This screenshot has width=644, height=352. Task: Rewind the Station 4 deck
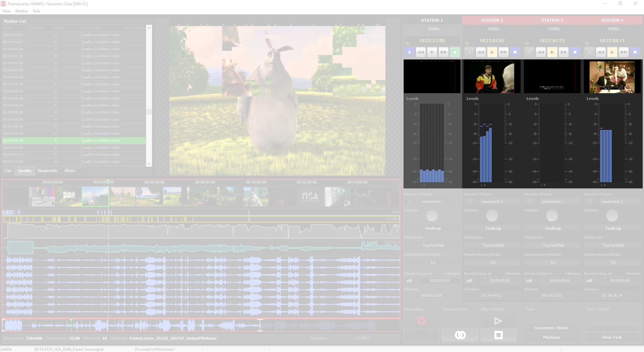601,52
